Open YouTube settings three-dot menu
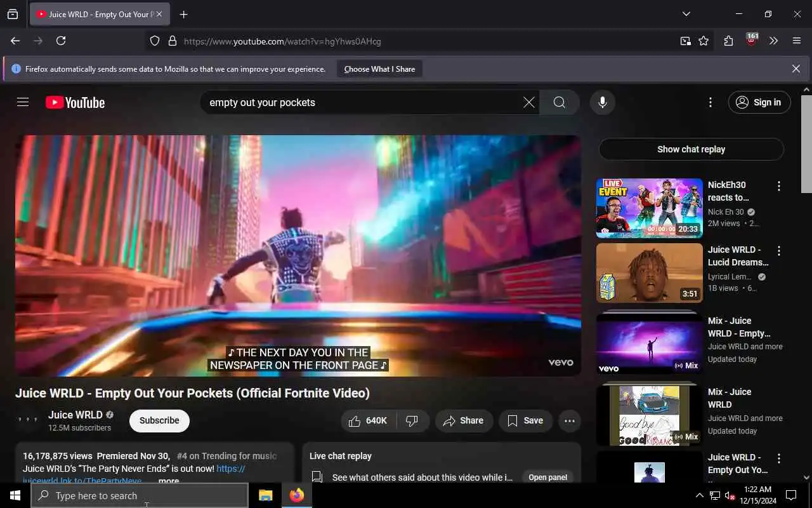Image resolution: width=812 pixels, height=508 pixels. (710, 102)
